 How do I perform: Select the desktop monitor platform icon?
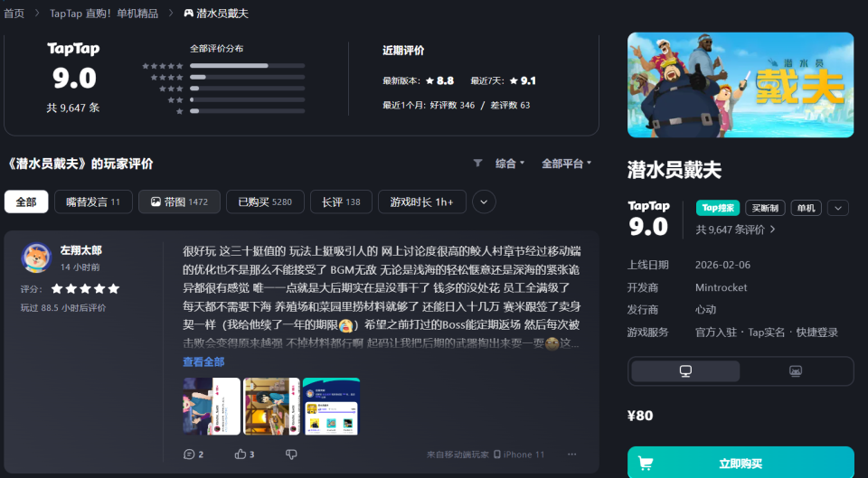pos(685,371)
